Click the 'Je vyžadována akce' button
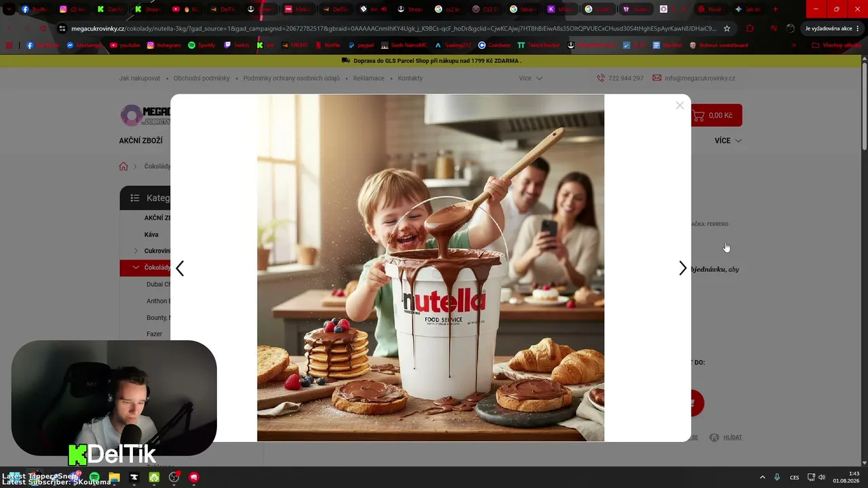868x488 pixels. 832,28
